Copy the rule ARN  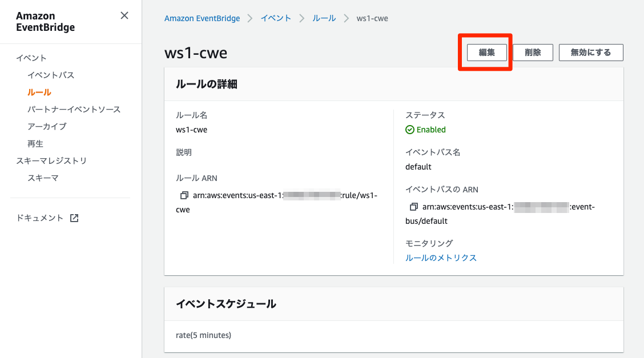(184, 195)
